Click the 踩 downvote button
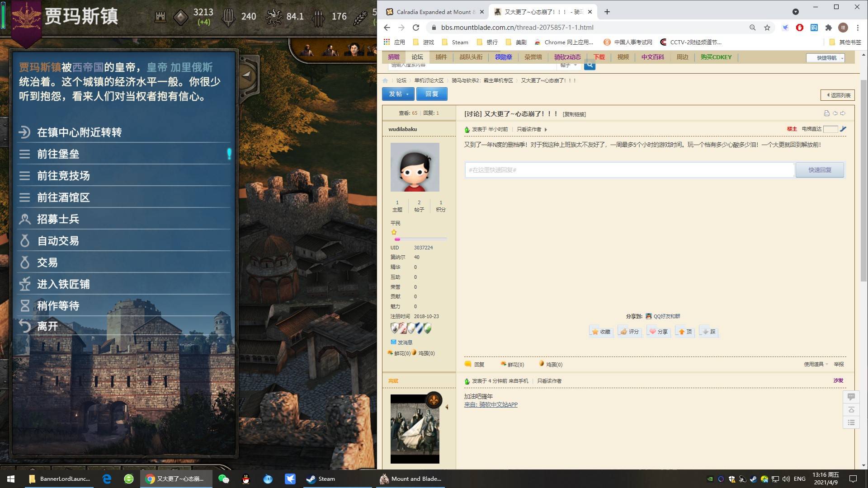This screenshot has height=488, width=868. tap(709, 332)
